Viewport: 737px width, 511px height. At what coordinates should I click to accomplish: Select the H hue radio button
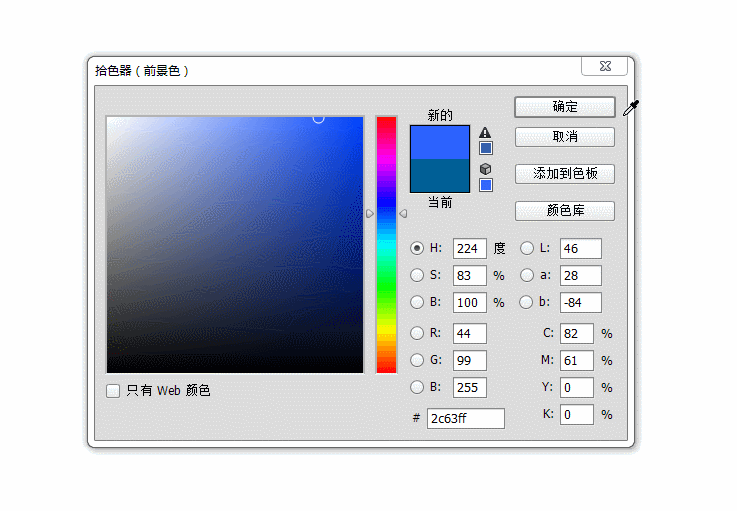[x=417, y=248]
